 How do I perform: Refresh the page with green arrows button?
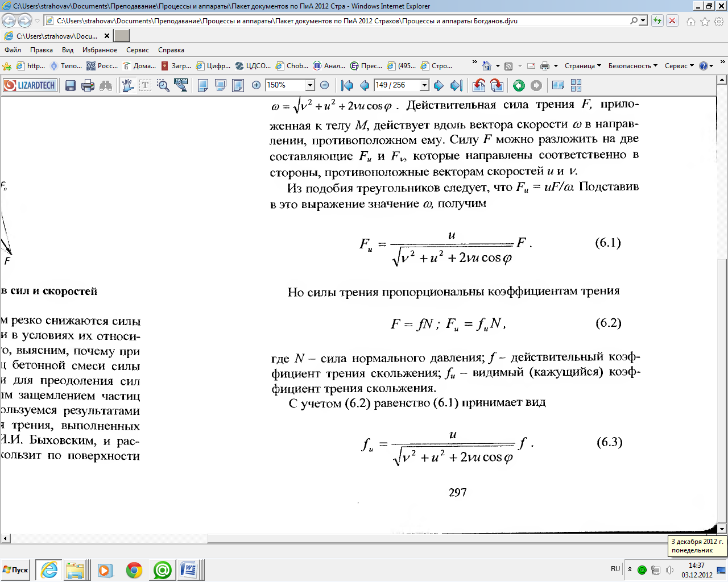tap(657, 21)
